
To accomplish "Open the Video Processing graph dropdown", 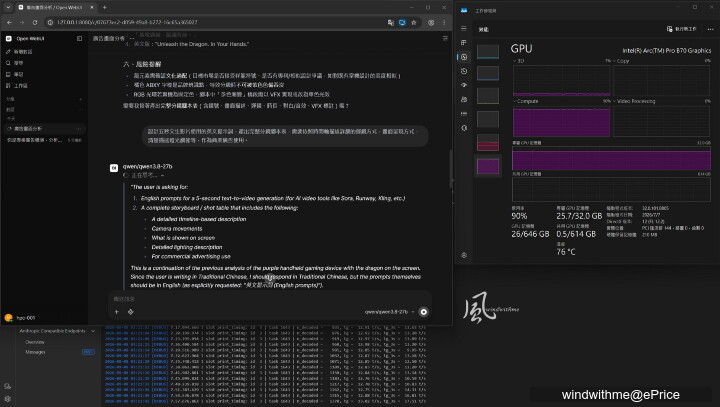I will pyautogui.click(x=634, y=101).
